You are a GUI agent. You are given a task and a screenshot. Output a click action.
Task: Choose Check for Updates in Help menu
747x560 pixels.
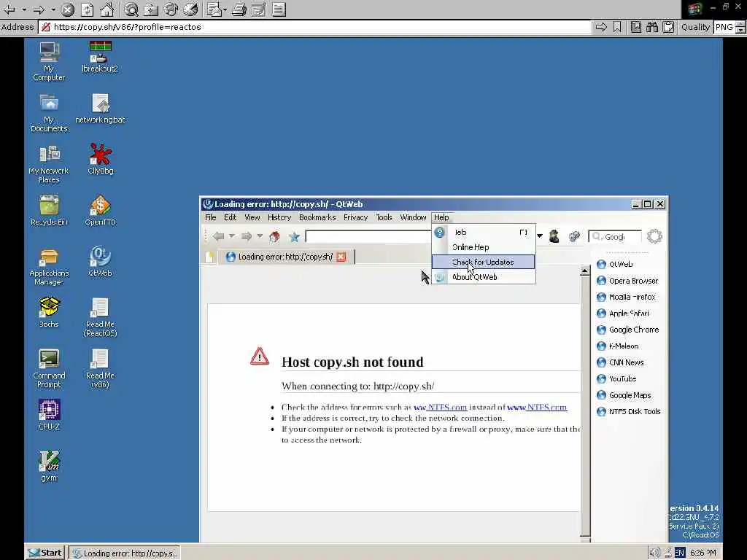(x=483, y=262)
